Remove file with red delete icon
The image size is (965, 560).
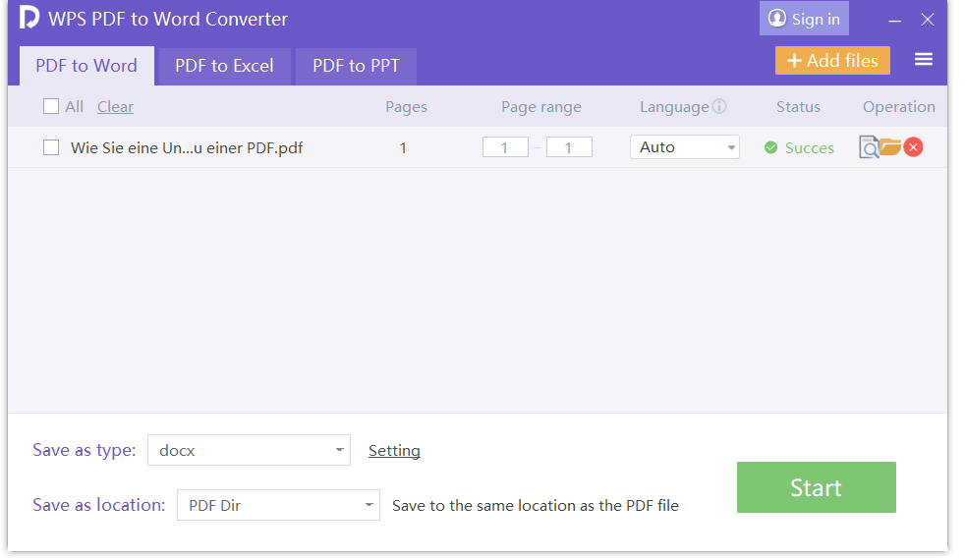pos(913,147)
